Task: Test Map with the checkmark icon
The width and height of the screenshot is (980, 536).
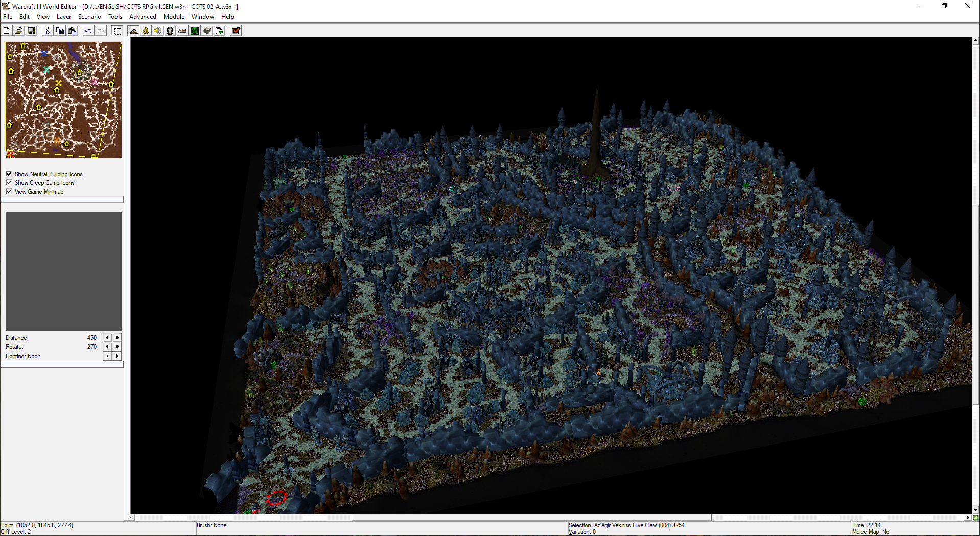Action: (x=236, y=31)
